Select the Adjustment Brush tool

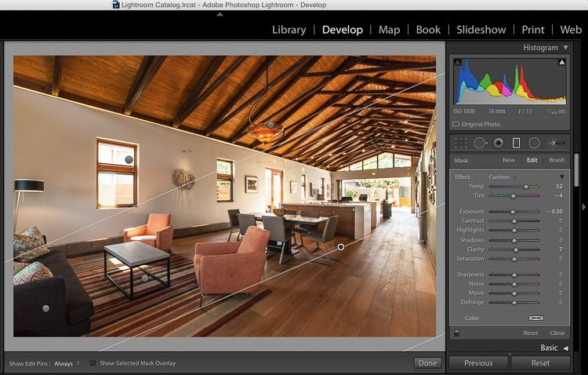(556, 143)
